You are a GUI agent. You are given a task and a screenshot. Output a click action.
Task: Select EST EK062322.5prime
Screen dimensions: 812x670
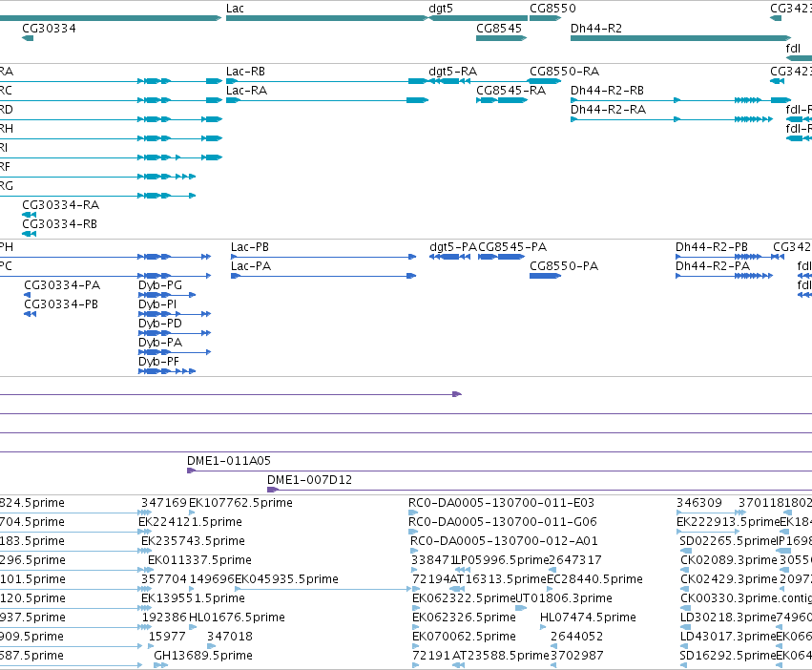(x=464, y=598)
